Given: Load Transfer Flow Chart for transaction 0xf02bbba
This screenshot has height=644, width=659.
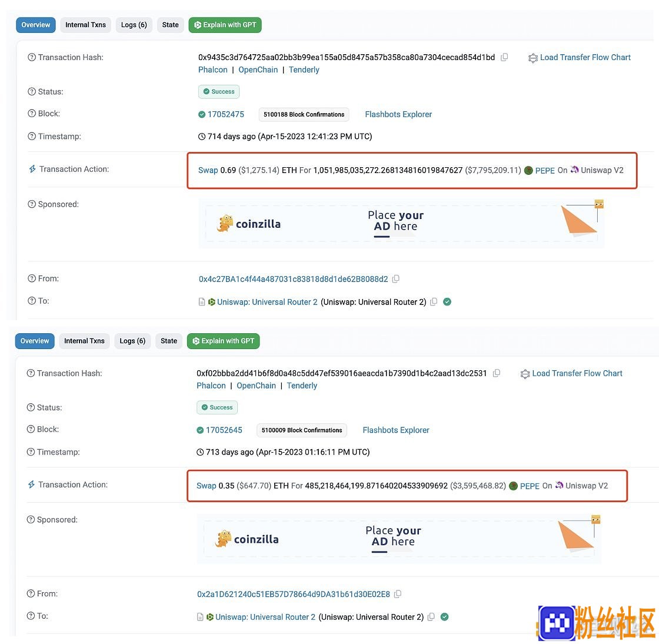Looking at the screenshot, I should coord(571,373).
